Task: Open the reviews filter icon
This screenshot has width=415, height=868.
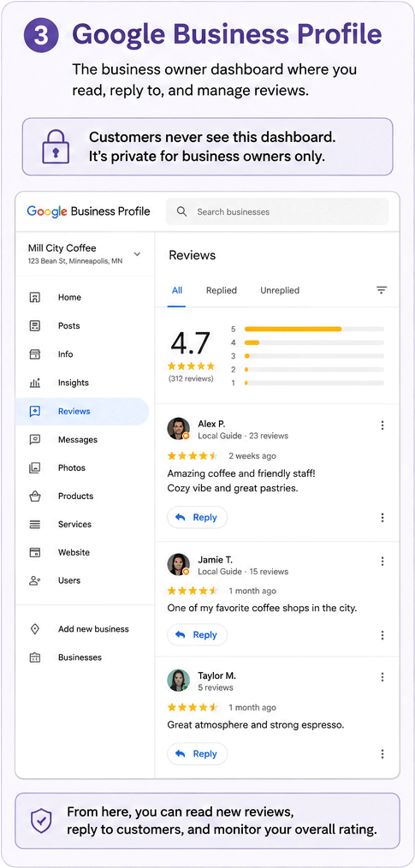Action: tap(382, 290)
